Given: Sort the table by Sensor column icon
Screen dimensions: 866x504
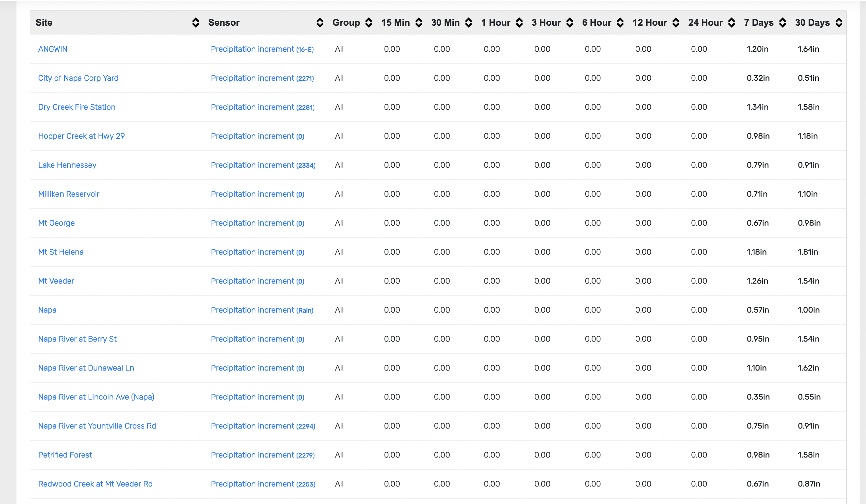Looking at the screenshot, I should click(x=320, y=23).
